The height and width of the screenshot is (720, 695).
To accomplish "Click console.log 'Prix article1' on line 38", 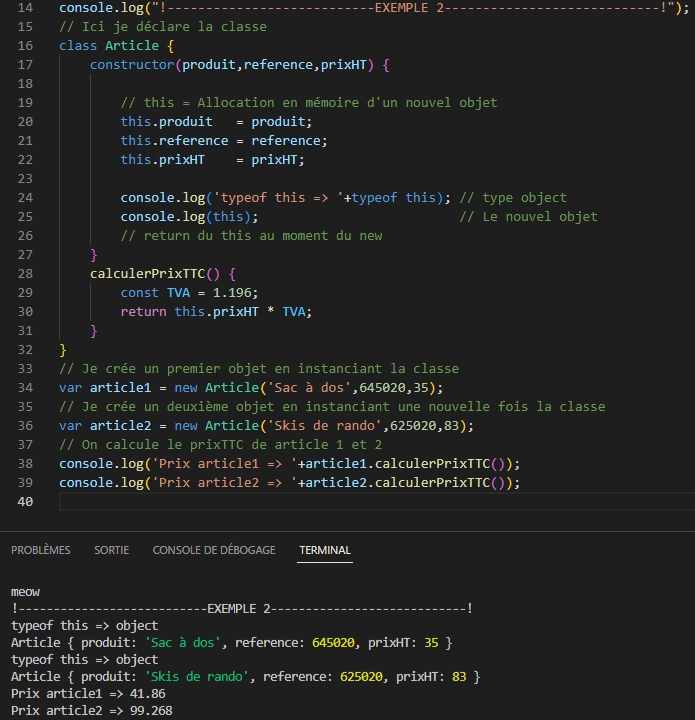I will (x=290, y=464).
